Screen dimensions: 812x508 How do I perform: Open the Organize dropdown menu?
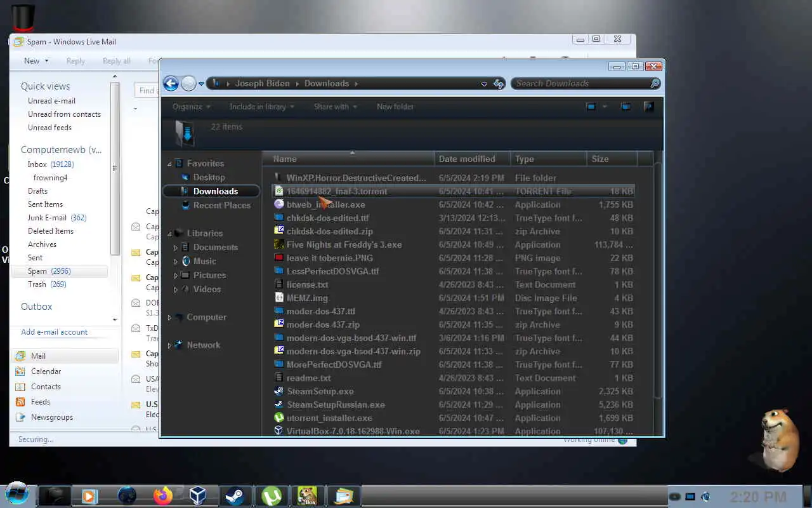pos(191,107)
